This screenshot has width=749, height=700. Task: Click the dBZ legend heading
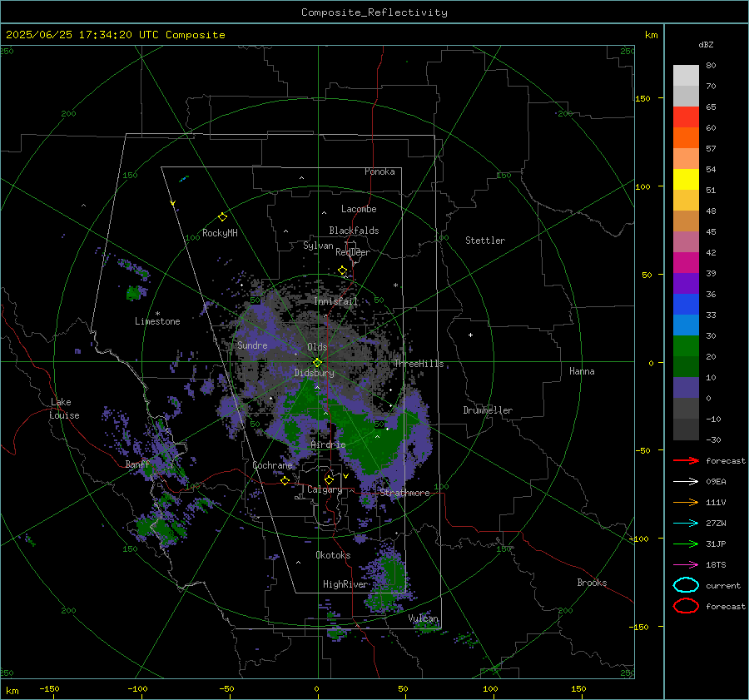[x=706, y=44]
